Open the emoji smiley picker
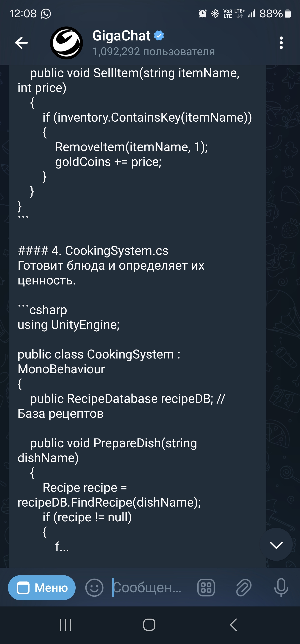 94,588
